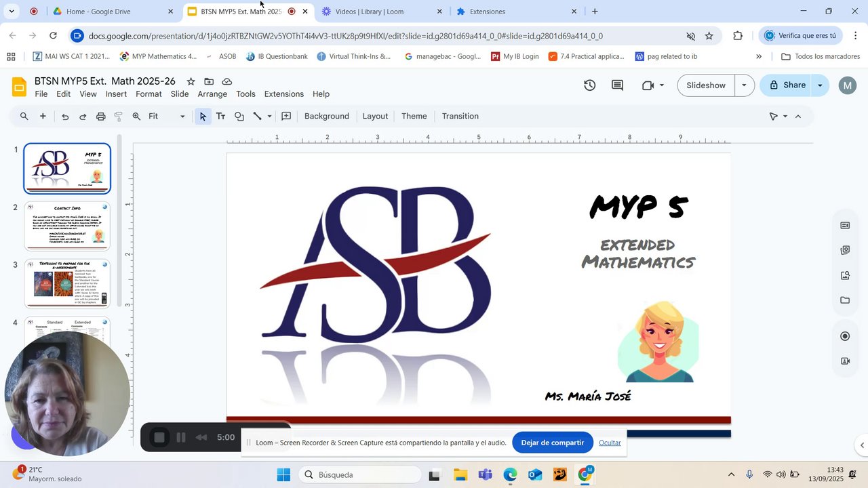Redo the last action
868x488 pixels.
(83, 117)
